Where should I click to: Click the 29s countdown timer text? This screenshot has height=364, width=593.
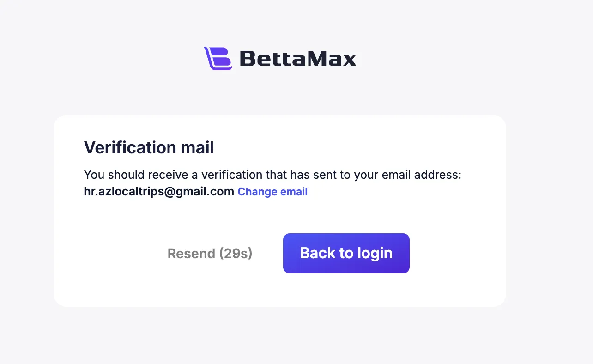click(236, 254)
